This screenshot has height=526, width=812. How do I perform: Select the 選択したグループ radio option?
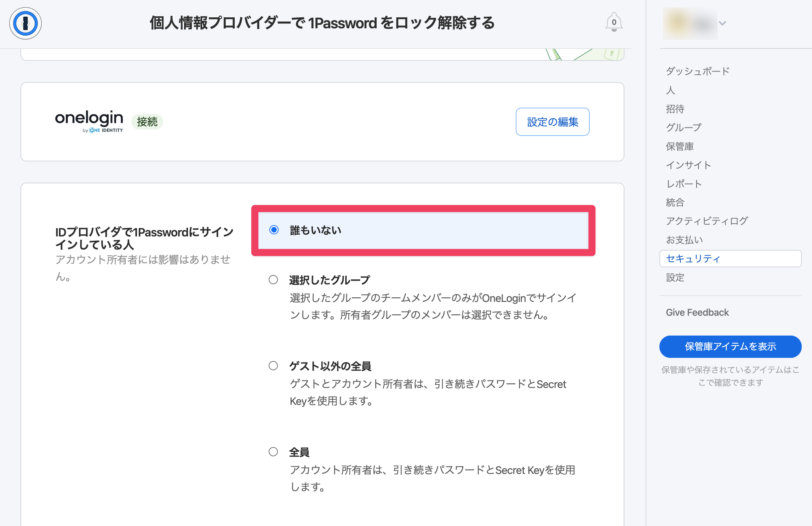[273, 280]
